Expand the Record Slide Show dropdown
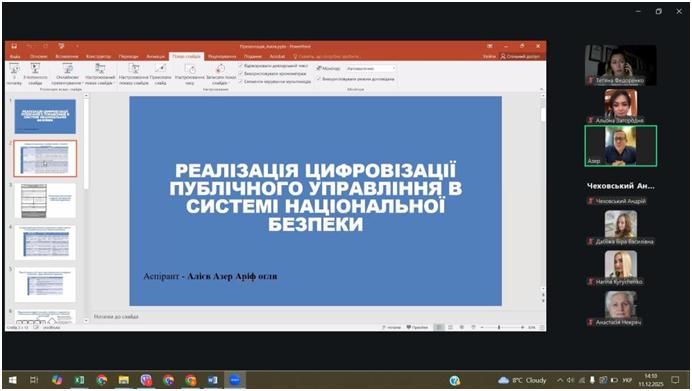 point(220,74)
